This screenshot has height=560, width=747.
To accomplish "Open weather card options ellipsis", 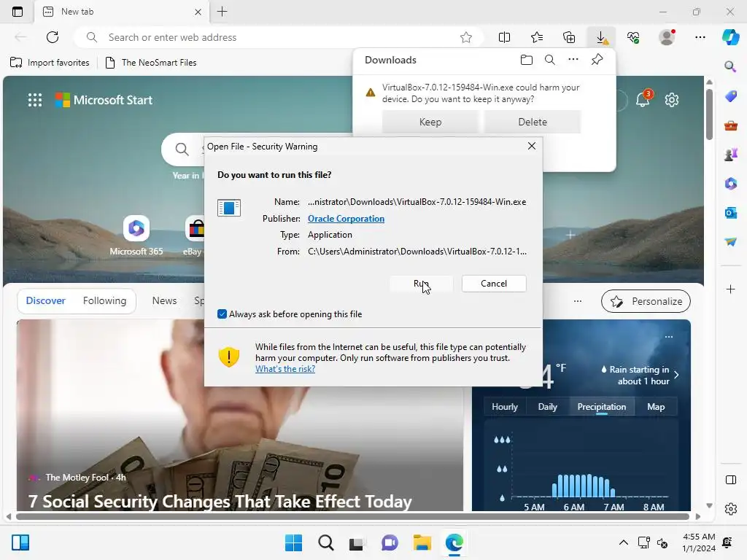I will tap(669, 337).
